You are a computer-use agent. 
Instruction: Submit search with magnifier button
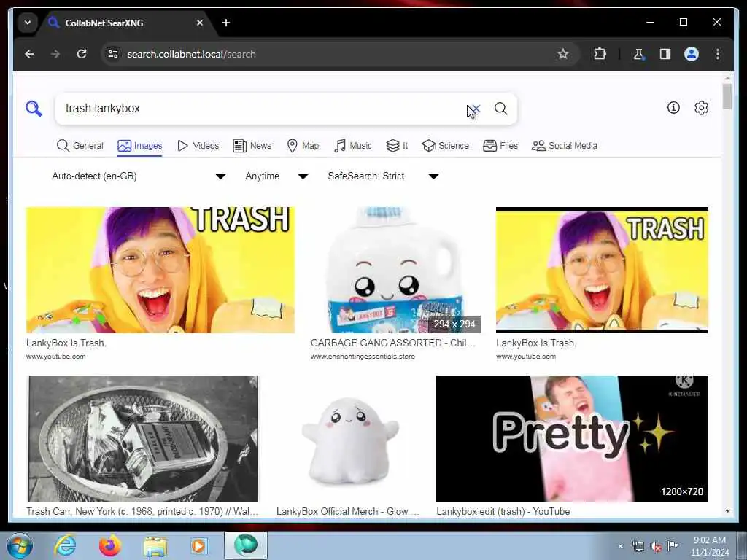point(500,109)
